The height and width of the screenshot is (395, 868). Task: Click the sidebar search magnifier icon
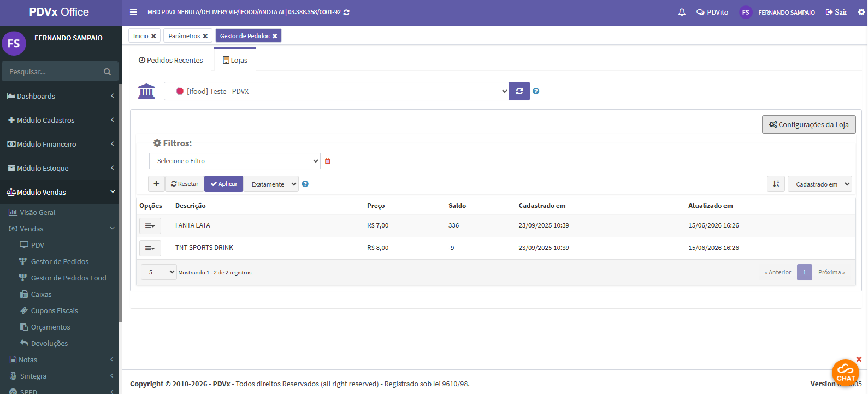coord(108,71)
